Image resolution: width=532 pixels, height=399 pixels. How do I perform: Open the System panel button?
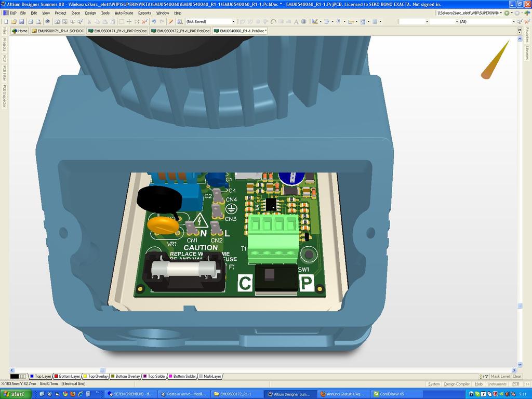(x=434, y=384)
